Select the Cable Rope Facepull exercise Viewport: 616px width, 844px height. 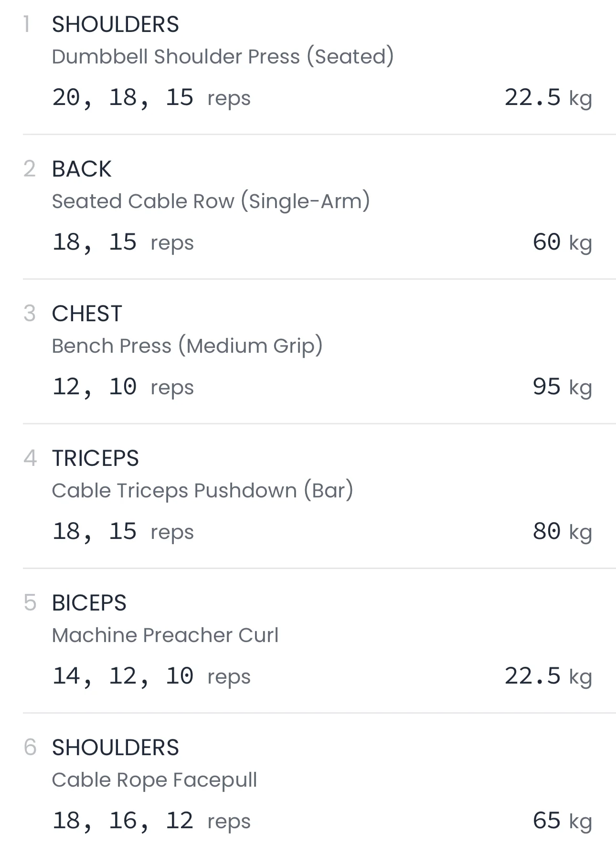click(154, 780)
